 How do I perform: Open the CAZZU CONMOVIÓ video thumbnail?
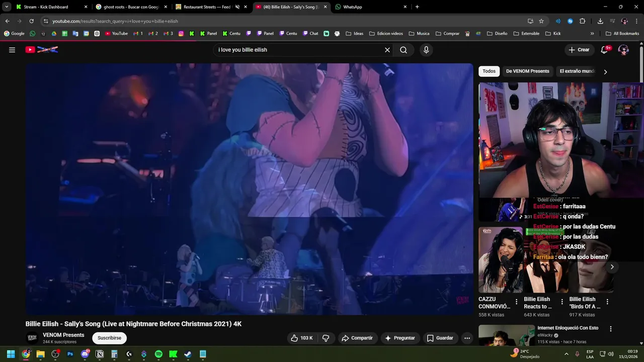(501, 260)
